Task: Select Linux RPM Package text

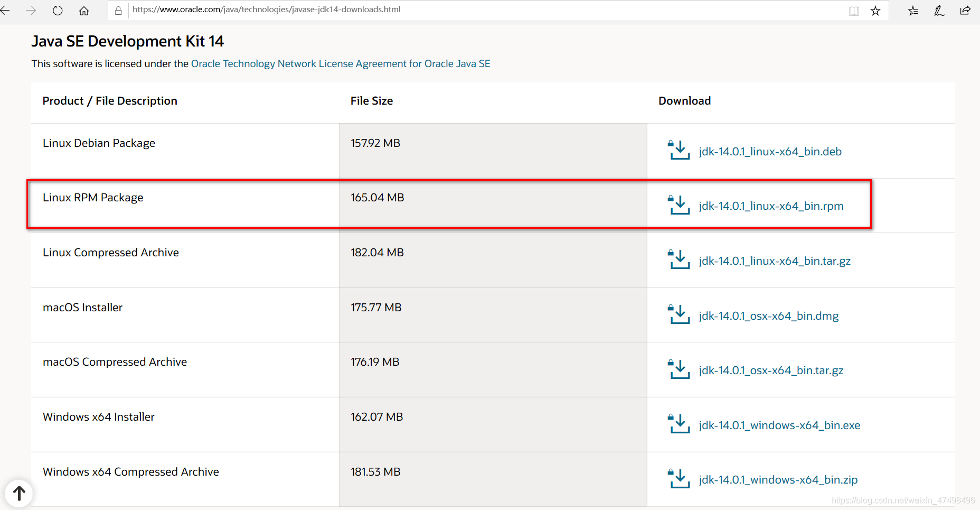Action: [x=93, y=198]
